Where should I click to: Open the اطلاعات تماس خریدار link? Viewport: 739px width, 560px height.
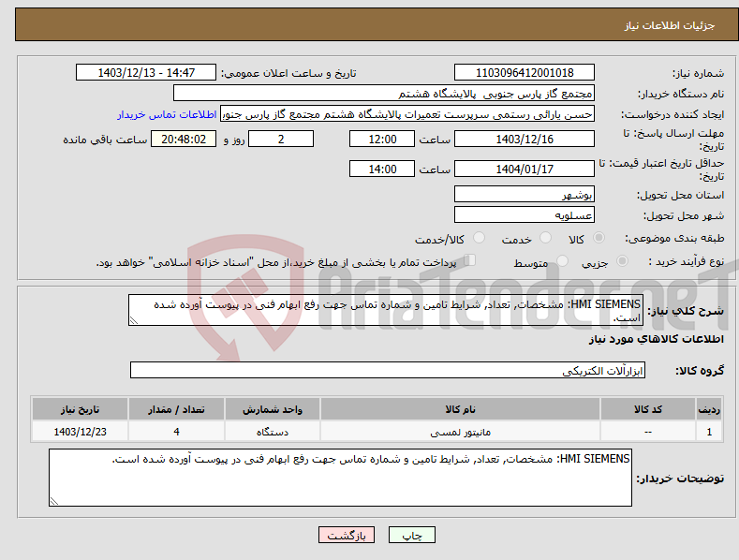coord(167,114)
